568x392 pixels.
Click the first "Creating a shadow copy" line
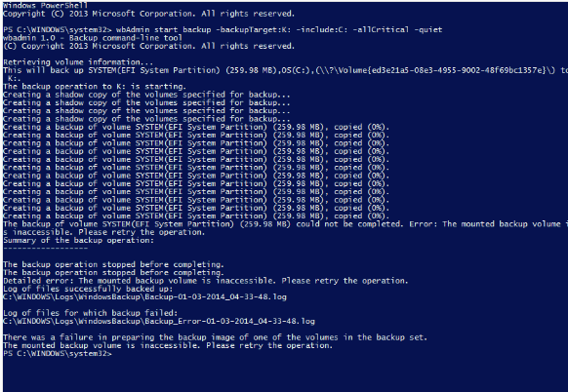[146, 95]
